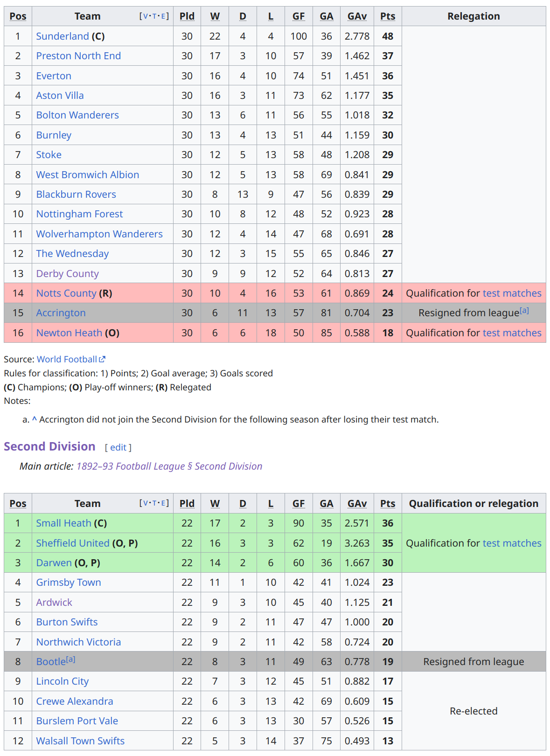550x756 pixels.
Task: Click edit link for Second Division section
Action: (x=118, y=447)
